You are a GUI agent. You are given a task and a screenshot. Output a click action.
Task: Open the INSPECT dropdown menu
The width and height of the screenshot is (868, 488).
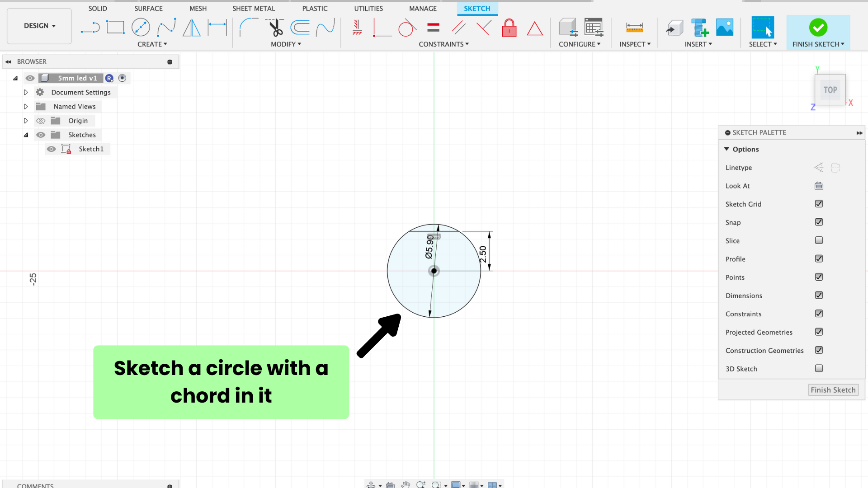coord(635,44)
